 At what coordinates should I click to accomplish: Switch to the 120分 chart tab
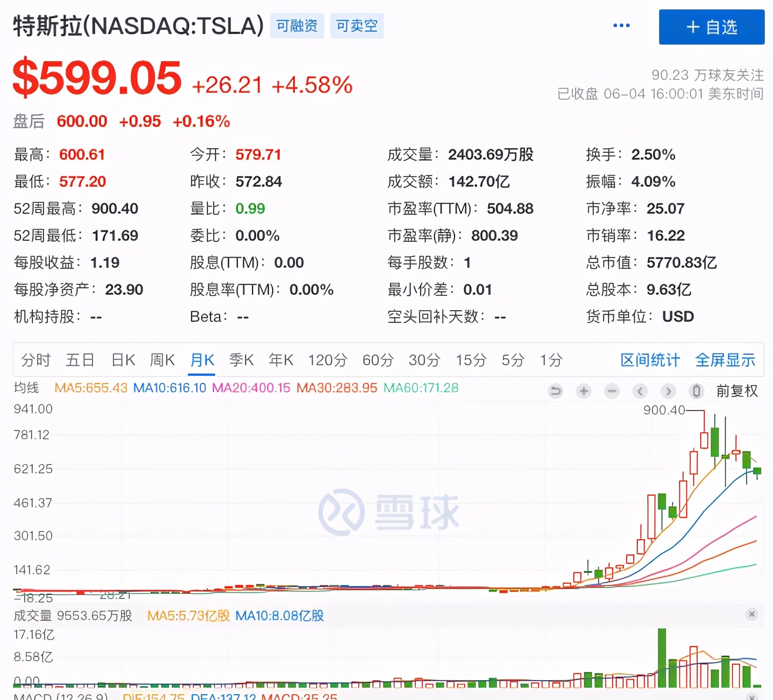coord(328,360)
